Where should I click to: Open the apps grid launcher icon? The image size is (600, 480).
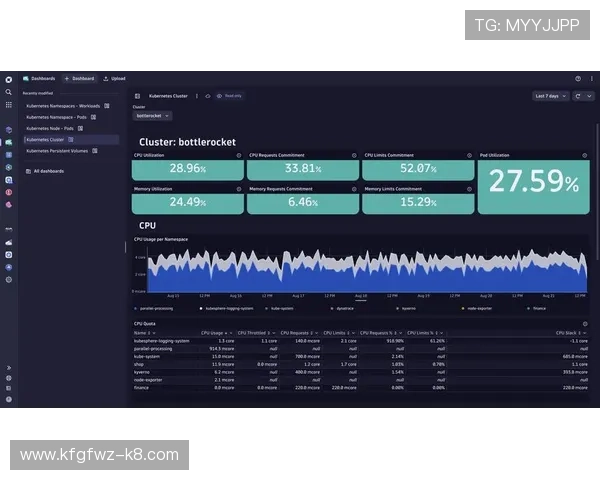click(8, 104)
